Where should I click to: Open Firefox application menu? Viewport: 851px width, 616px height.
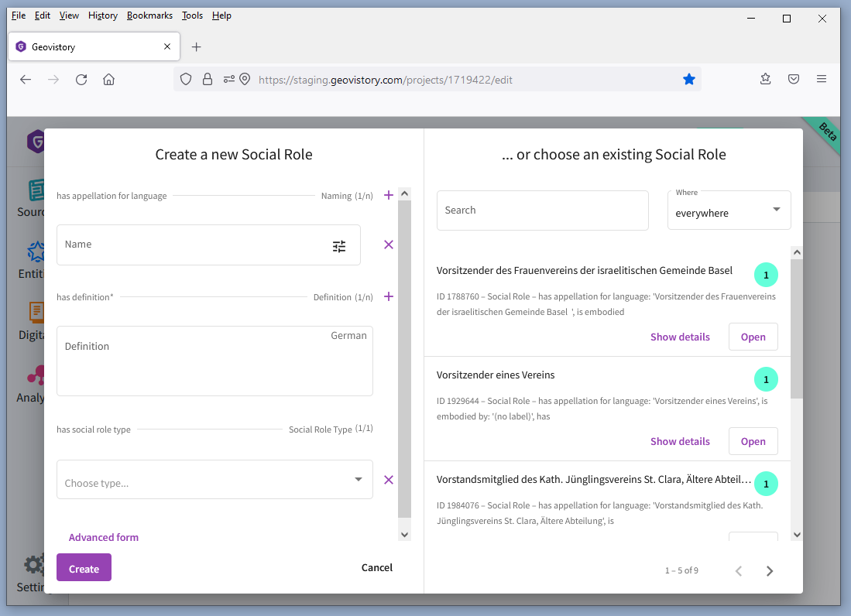pos(822,79)
